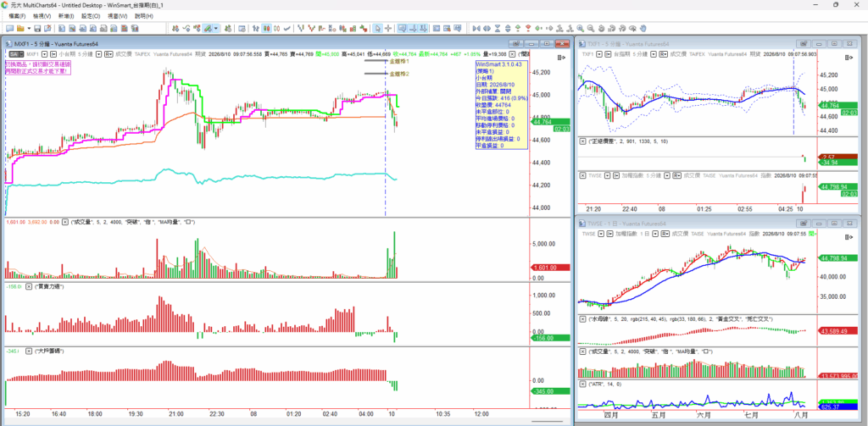Click the WinSmart 3.1.0.43 info box
Screen dimensions: 868x426
click(x=500, y=105)
